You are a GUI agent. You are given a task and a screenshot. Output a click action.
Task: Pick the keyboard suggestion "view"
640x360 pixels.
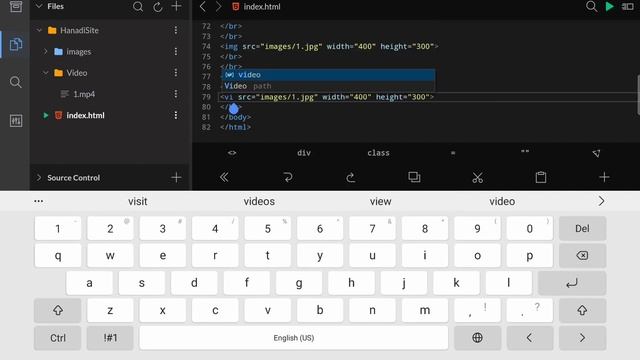380,201
